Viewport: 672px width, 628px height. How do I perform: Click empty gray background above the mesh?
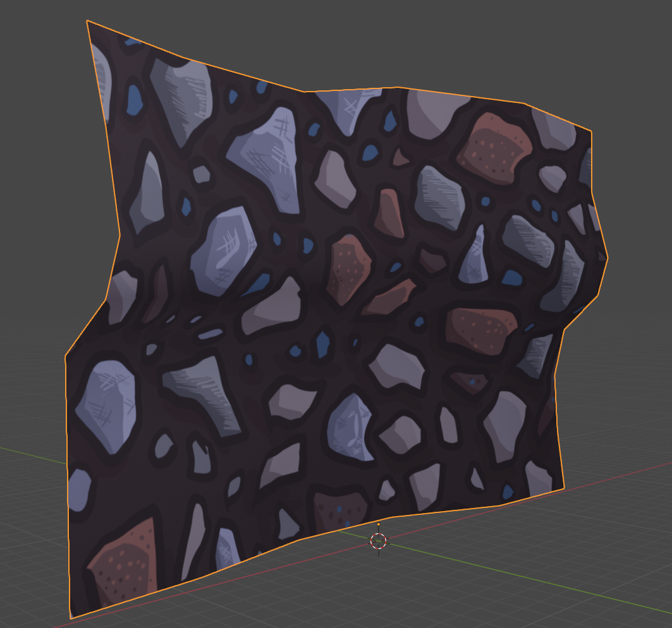point(379,38)
